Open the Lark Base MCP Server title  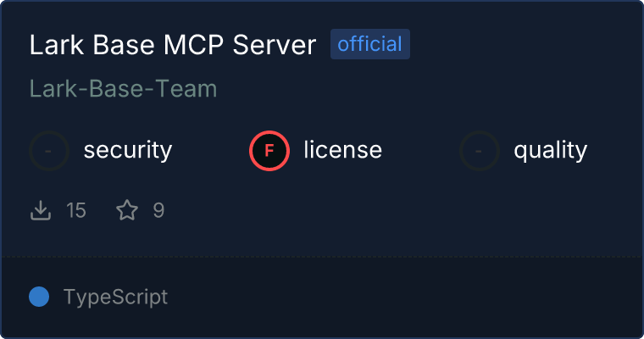(x=173, y=44)
